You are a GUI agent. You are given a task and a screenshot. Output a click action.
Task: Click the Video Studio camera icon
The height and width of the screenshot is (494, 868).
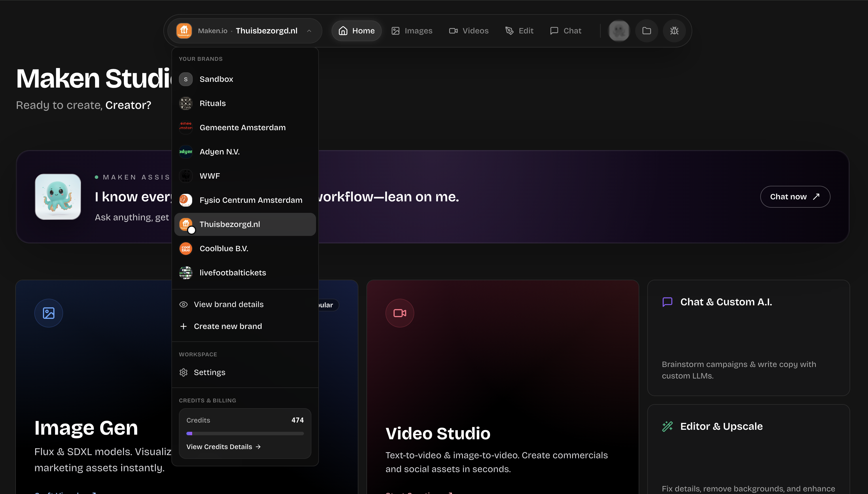pos(399,313)
